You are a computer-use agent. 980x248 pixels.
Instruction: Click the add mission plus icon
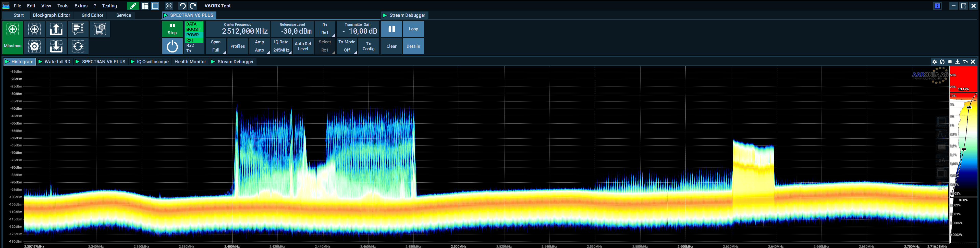coord(35,29)
